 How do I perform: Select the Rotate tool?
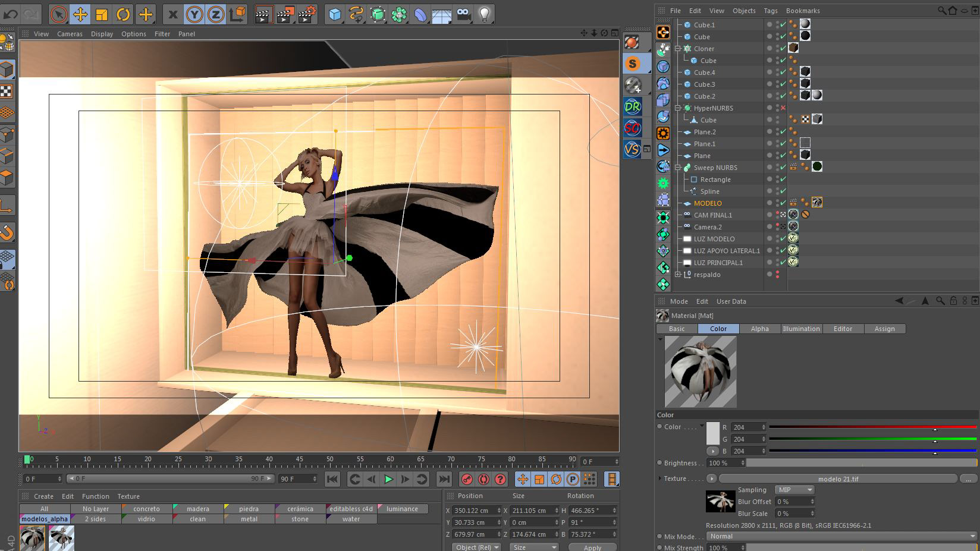point(123,14)
